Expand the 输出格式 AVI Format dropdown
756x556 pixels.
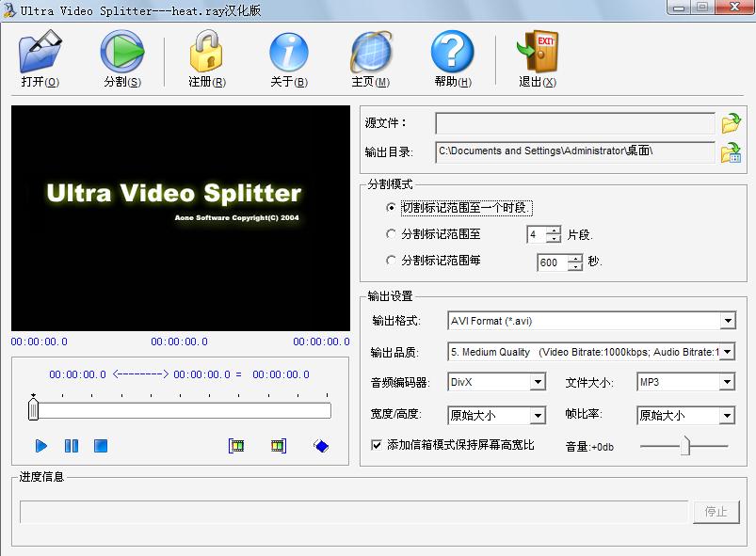[728, 321]
